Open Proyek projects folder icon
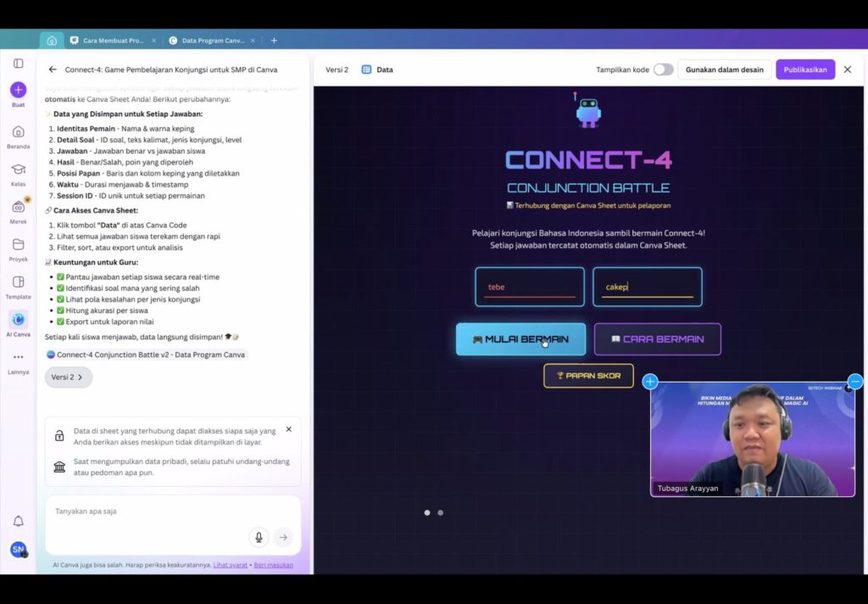 18,245
